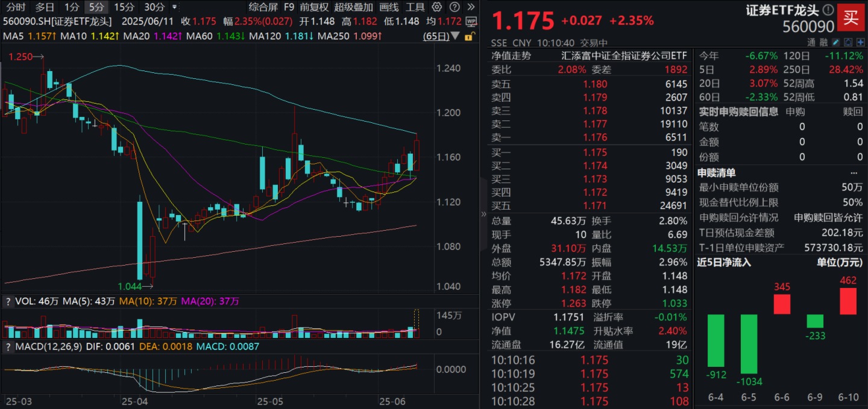The width and height of the screenshot is (868, 409).
Task: Switch to 分时 intraday view
Action: [16, 7]
